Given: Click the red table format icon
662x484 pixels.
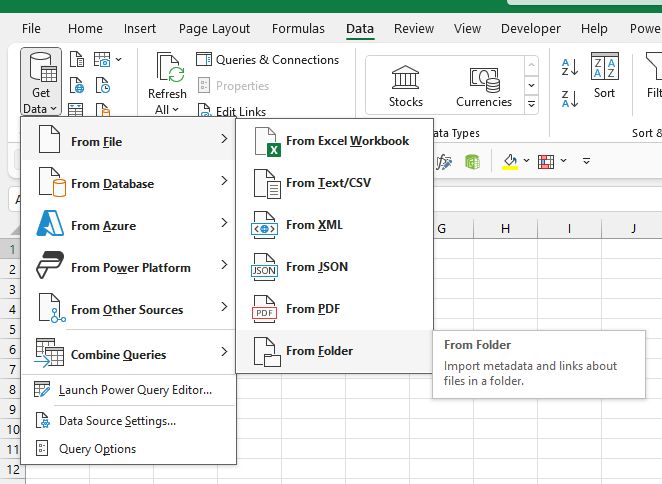Looking at the screenshot, I should click(x=546, y=161).
